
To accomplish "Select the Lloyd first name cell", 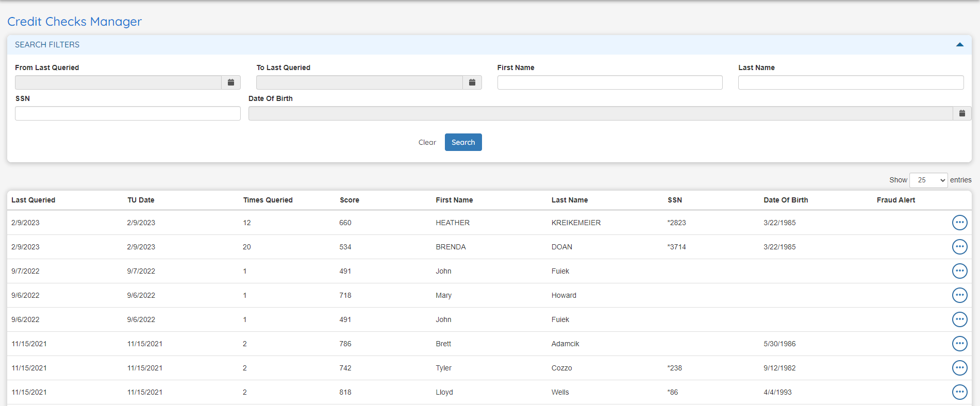I will pyautogui.click(x=444, y=392).
